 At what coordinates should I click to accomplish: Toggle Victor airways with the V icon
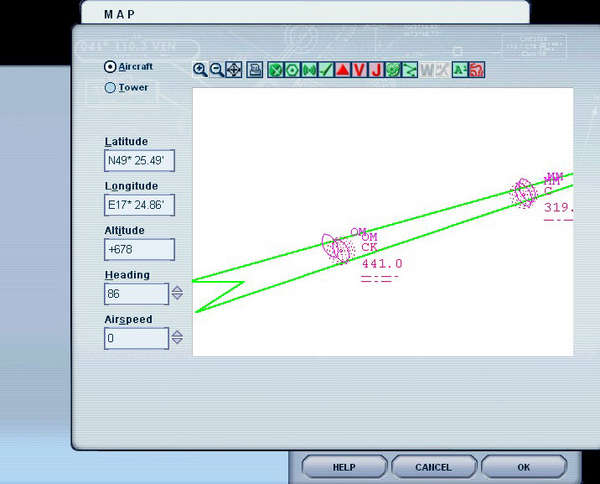[359, 70]
